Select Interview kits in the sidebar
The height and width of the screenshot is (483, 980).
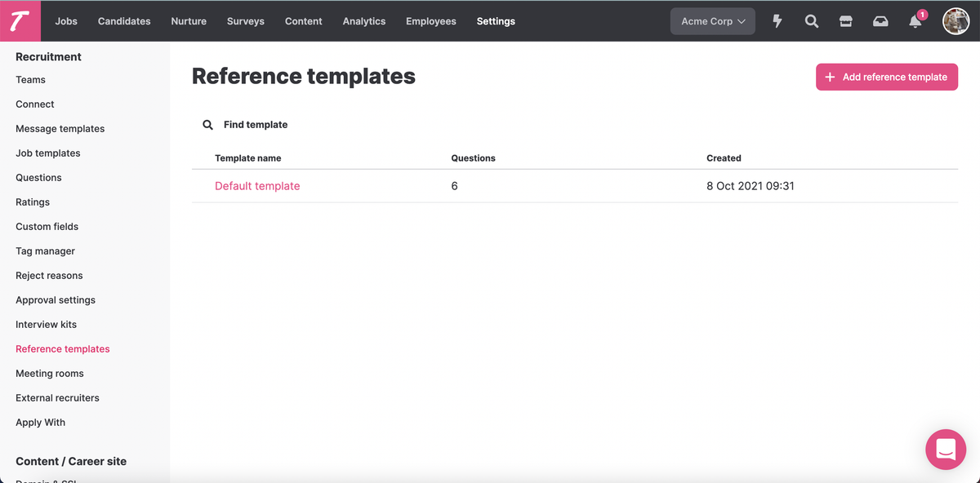click(46, 325)
